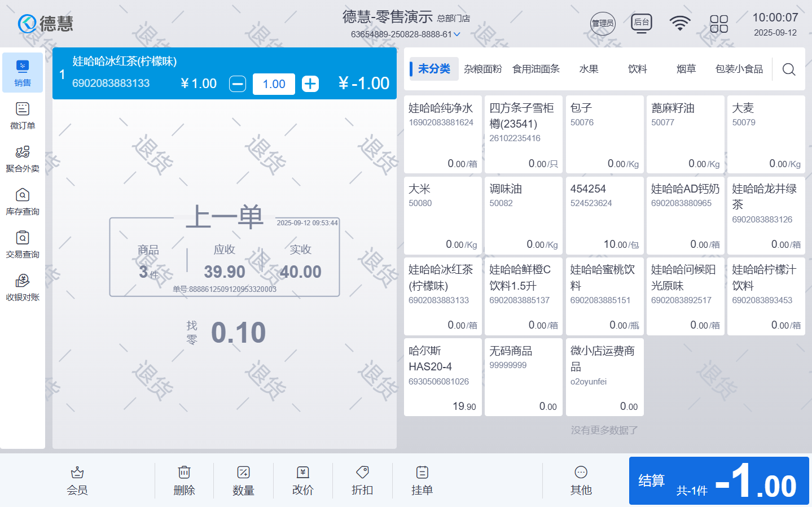Open the 微订单 sidebar icon
The image size is (812, 507).
click(x=23, y=116)
